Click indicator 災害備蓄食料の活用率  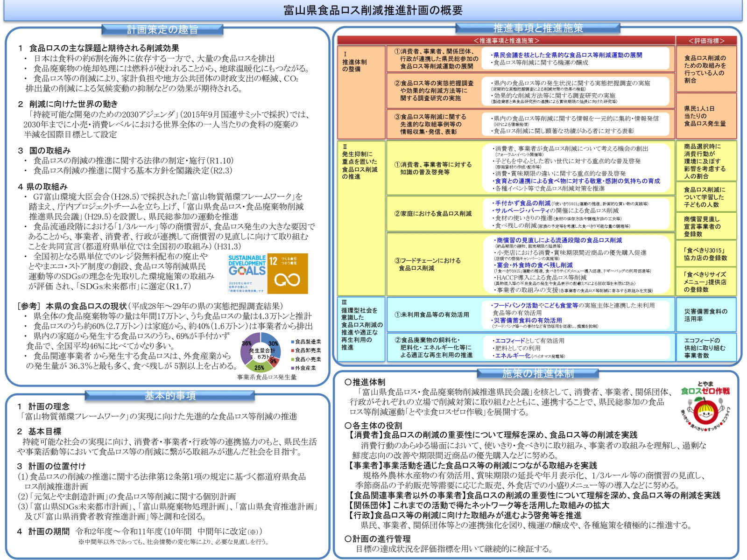(706, 315)
